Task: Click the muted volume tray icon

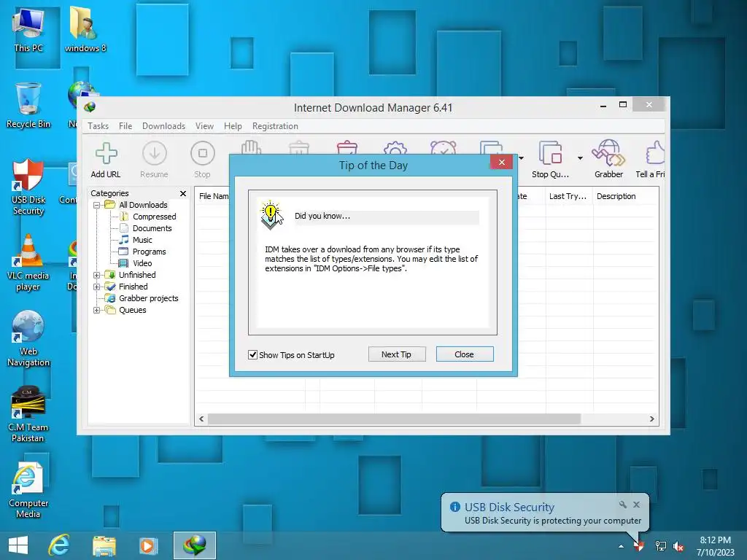Action: pyautogui.click(x=678, y=547)
